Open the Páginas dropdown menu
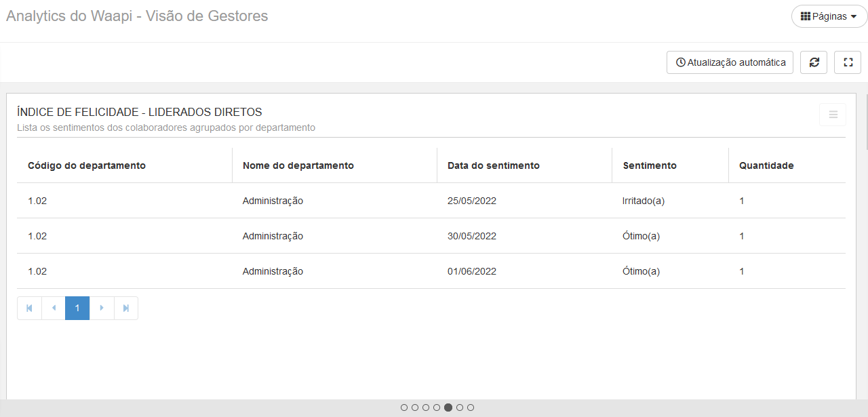This screenshot has width=868, height=417. coord(829,16)
